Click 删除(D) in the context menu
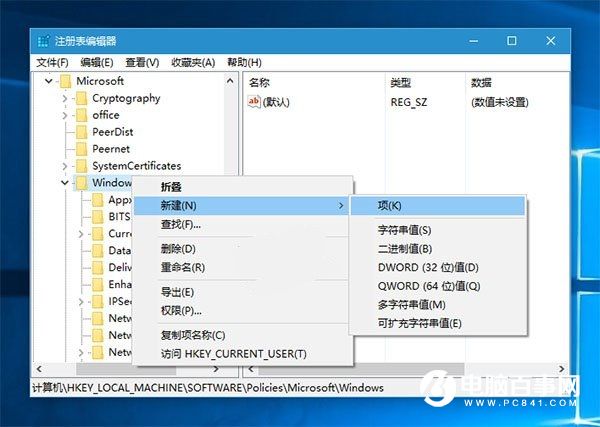Screen dimensions: 600x427 pos(178,249)
